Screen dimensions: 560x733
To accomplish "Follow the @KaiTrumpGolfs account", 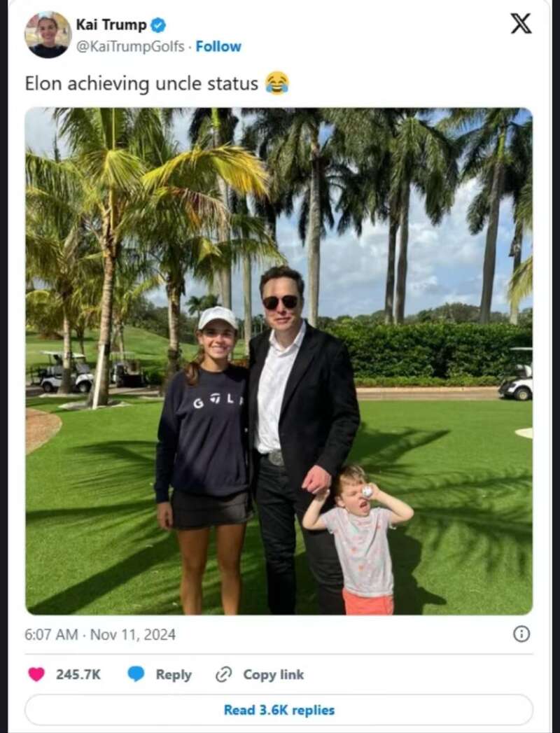I will tap(218, 46).
